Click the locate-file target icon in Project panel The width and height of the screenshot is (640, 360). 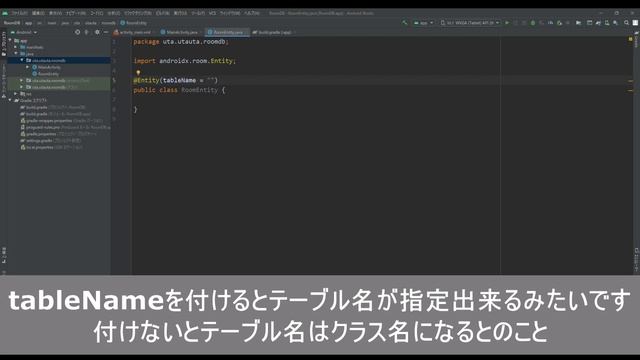click(x=78, y=32)
